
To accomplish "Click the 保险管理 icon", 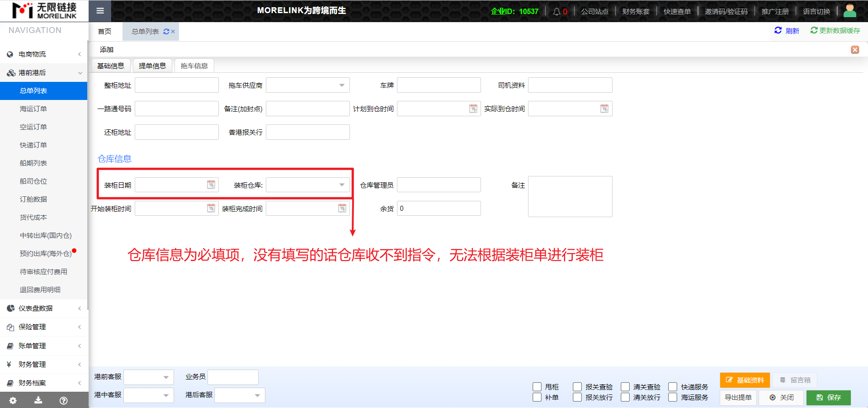I will click(x=10, y=327).
